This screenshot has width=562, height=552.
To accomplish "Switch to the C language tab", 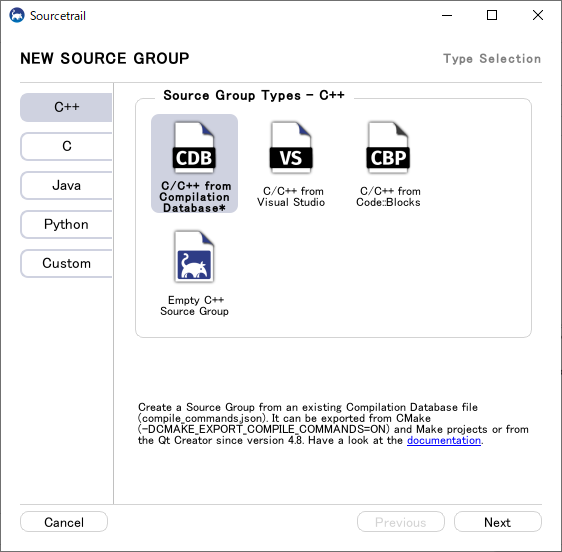I will (x=66, y=146).
